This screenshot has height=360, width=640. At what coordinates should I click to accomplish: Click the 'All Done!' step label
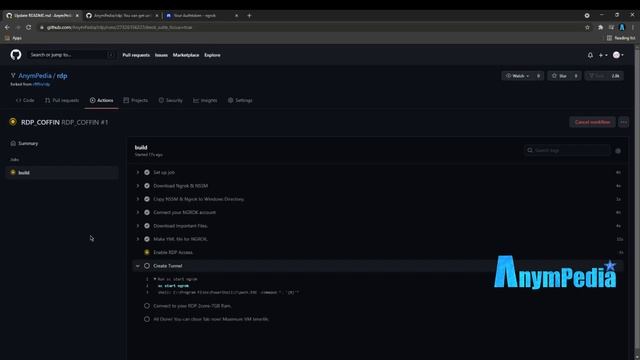point(211,319)
